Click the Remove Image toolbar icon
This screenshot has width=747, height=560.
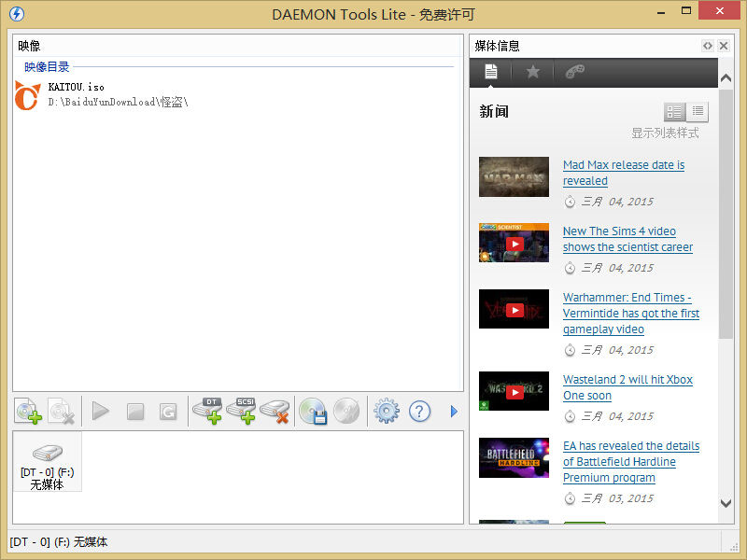click(x=62, y=411)
